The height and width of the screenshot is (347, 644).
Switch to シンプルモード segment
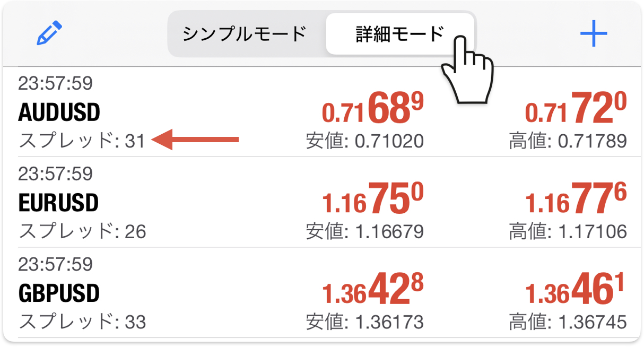click(245, 34)
